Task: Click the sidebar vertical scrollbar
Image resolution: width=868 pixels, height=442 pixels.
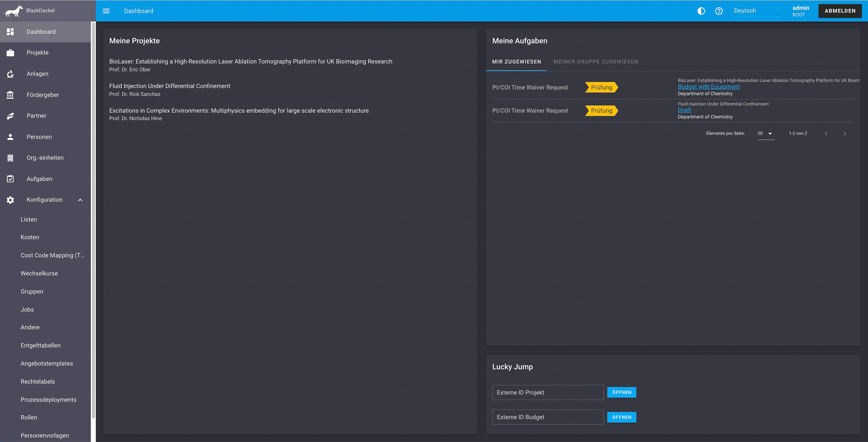Action: [93, 220]
